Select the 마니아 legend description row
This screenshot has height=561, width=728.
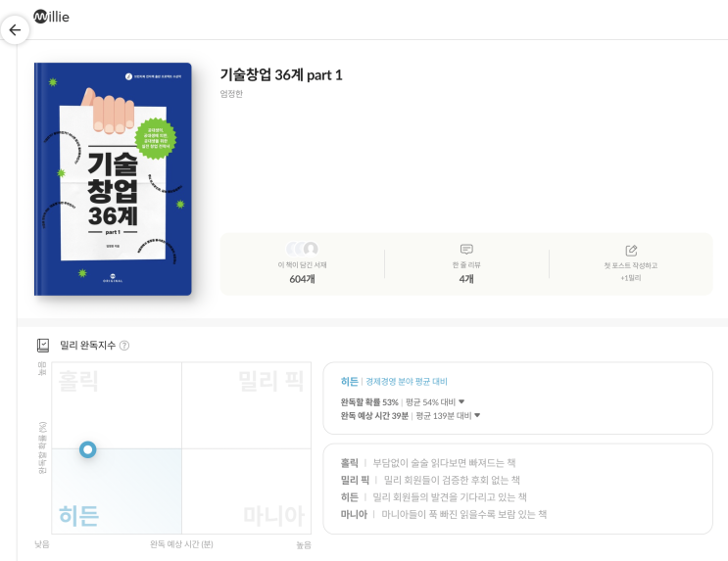(444, 514)
